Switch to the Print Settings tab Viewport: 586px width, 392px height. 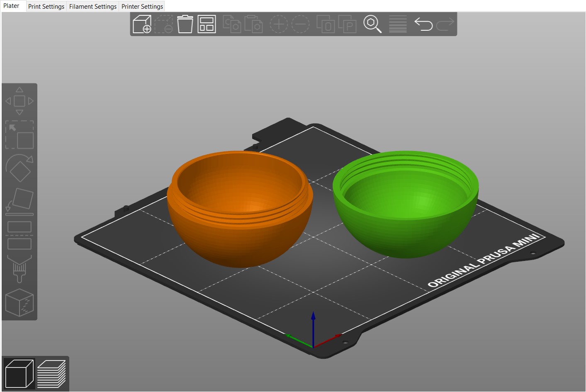point(46,6)
